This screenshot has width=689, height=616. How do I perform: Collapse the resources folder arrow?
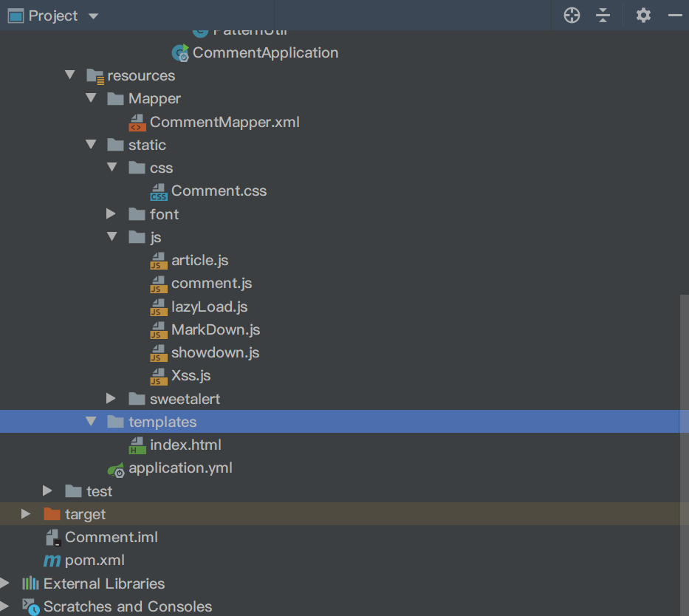click(x=70, y=75)
